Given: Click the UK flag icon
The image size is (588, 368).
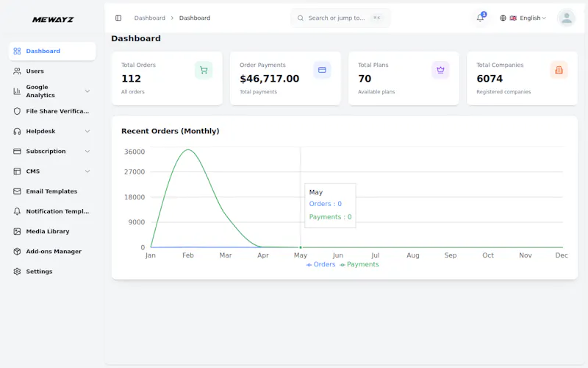Looking at the screenshot, I should click(513, 18).
